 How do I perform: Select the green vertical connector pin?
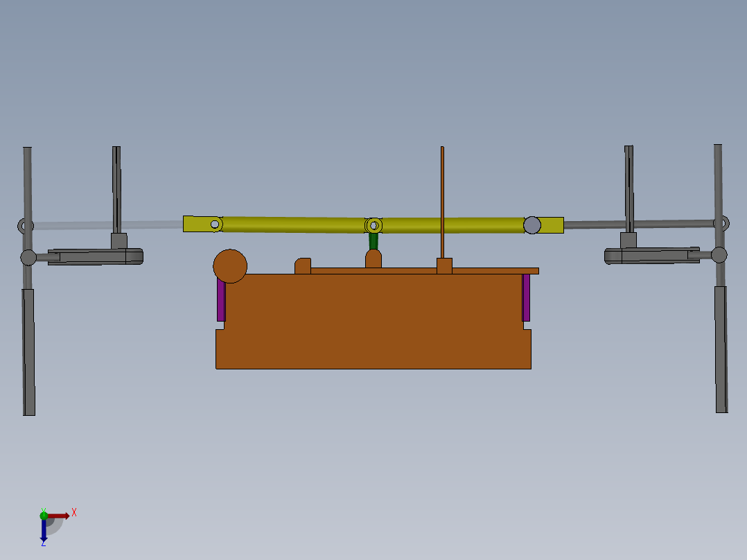[373, 241]
